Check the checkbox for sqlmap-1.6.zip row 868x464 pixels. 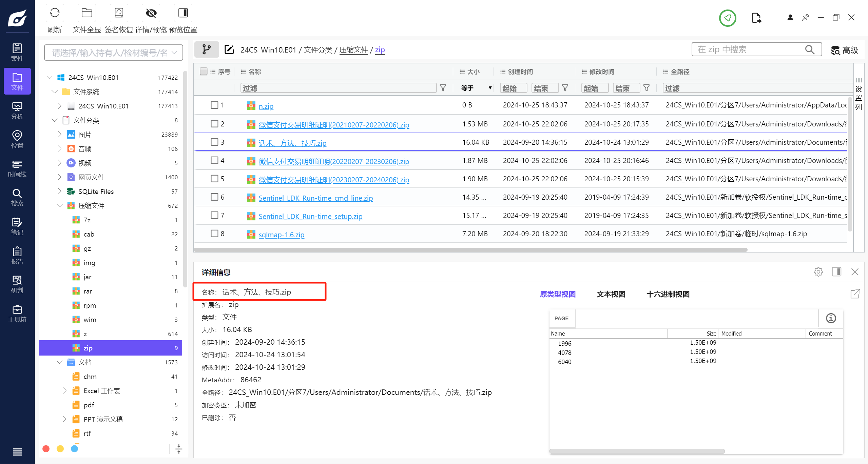click(214, 234)
